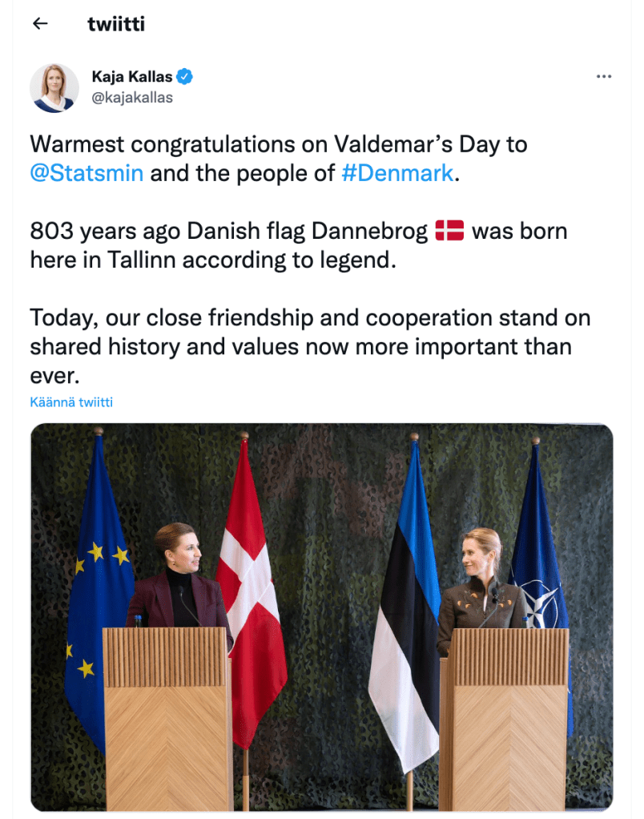The height and width of the screenshot is (819, 644).
Task: Open the @kajakallas handle link
Action: (x=132, y=98)
